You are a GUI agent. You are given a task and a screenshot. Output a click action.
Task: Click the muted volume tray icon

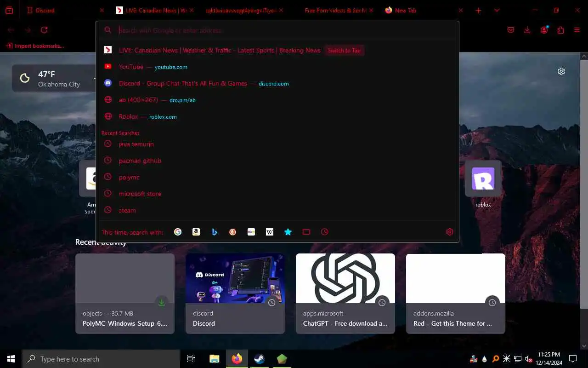[x=529, y=359]
